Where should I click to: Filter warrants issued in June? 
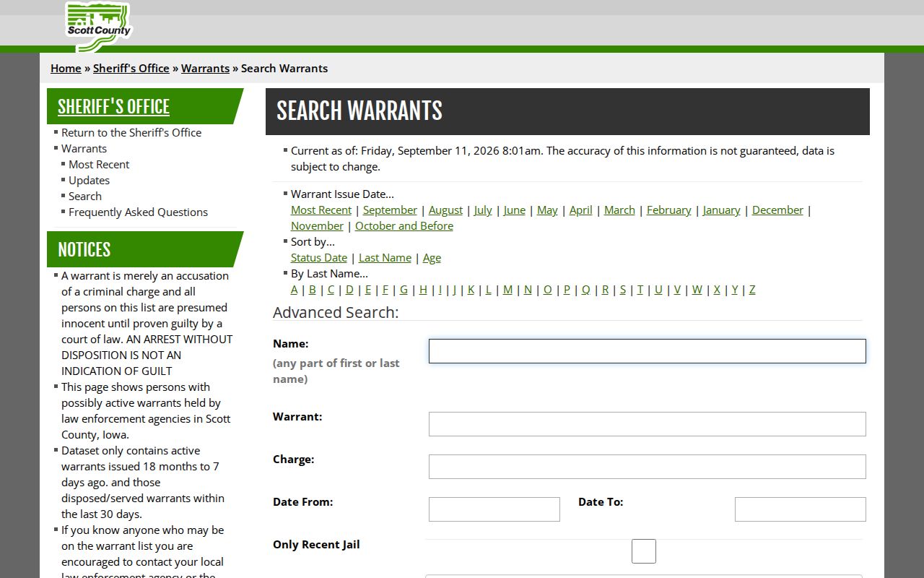tap(514, 210)
